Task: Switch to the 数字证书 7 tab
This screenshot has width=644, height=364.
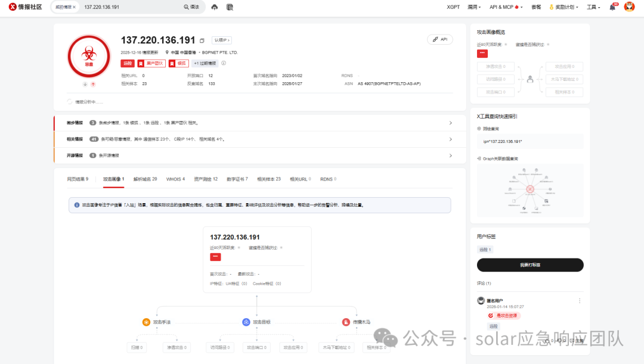Action: click(237, 179)
